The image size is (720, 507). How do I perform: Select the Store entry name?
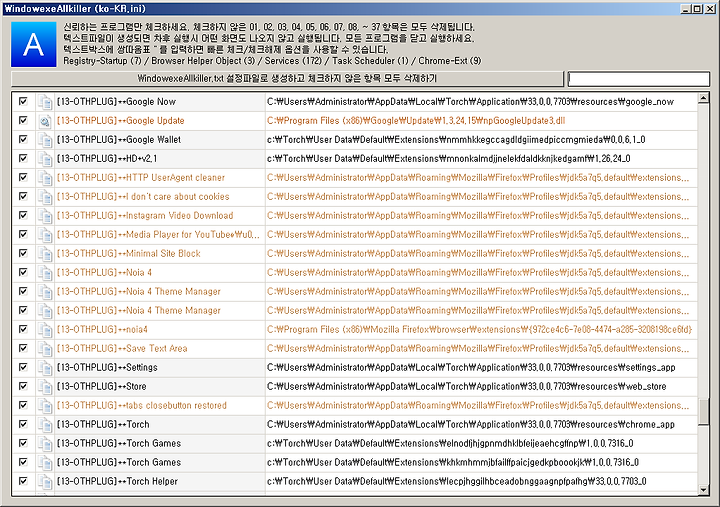click(x=101, y=387)
